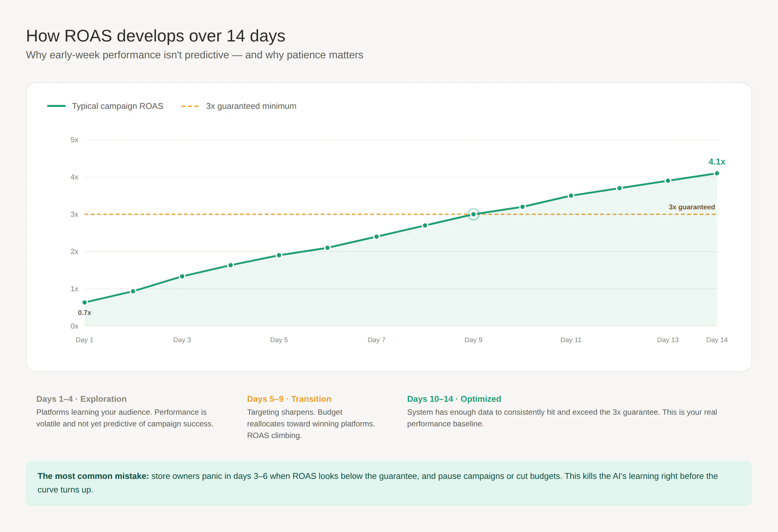Click the "3x guaranteed" line annotation
Viewport: 778px width, 532px height.
click(x=692, y=207)
